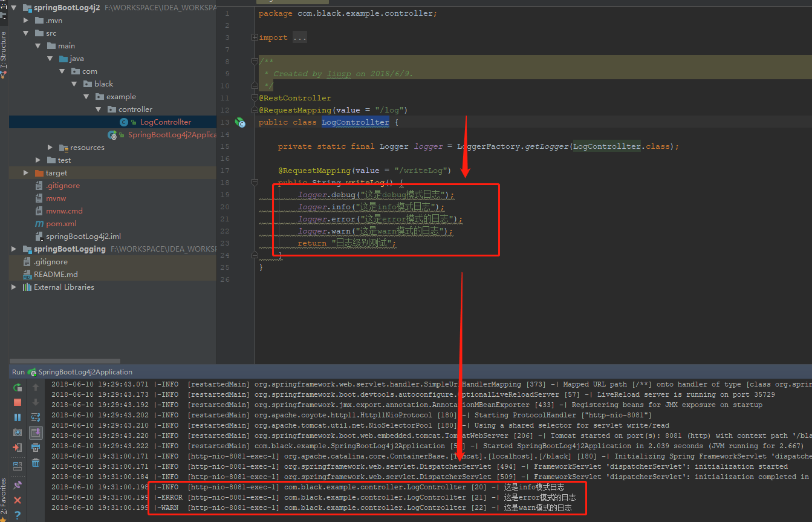Click the exit icon with the red arrow
Viewport: 812px width, 522px height.
click(x=18, y=448)
